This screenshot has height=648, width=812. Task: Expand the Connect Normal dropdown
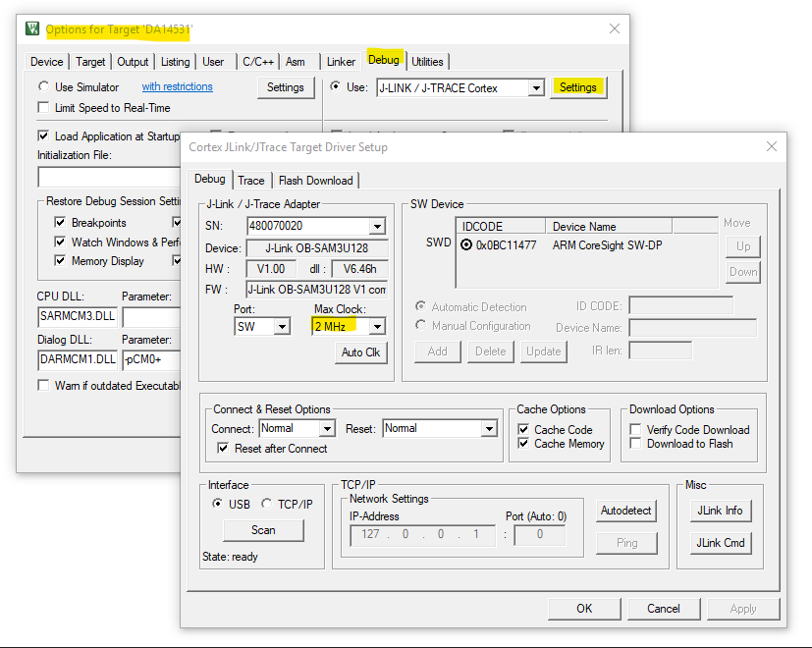[x=327, y=429]
